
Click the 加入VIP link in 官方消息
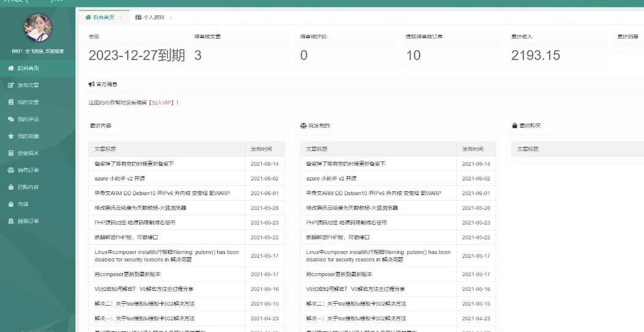(162, 102)
